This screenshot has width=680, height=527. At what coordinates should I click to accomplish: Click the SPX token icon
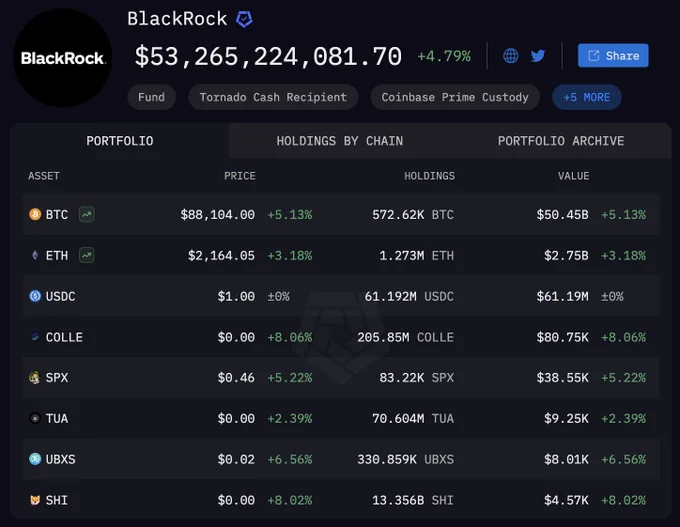point(35,377)
